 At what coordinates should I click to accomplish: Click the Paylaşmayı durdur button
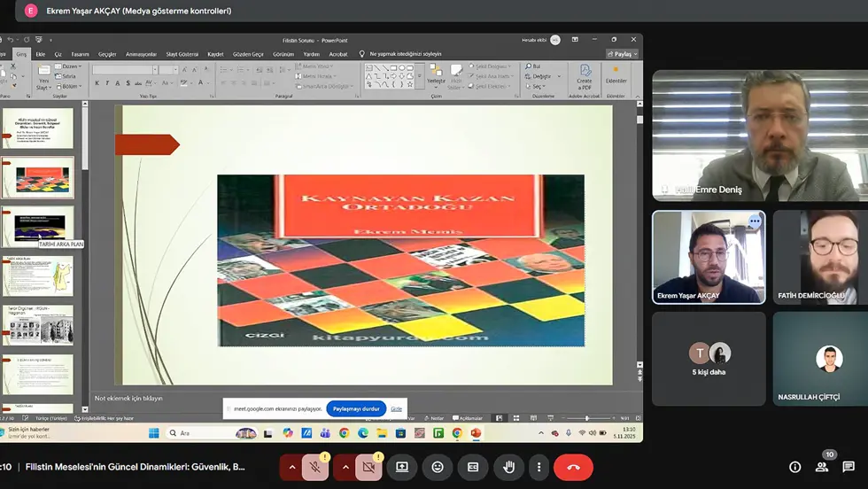(356, 408)
